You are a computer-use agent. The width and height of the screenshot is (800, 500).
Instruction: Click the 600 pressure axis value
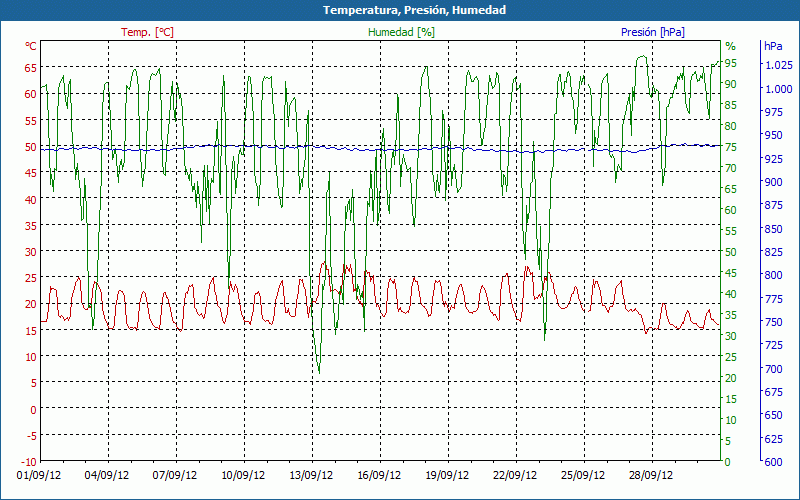click(773, 462)
